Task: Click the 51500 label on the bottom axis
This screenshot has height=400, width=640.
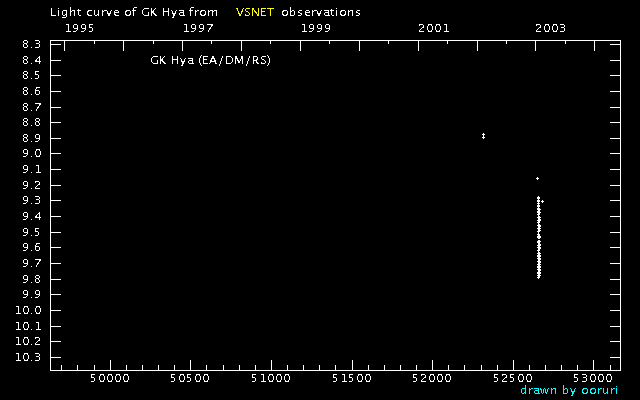Action: point(352,378)
